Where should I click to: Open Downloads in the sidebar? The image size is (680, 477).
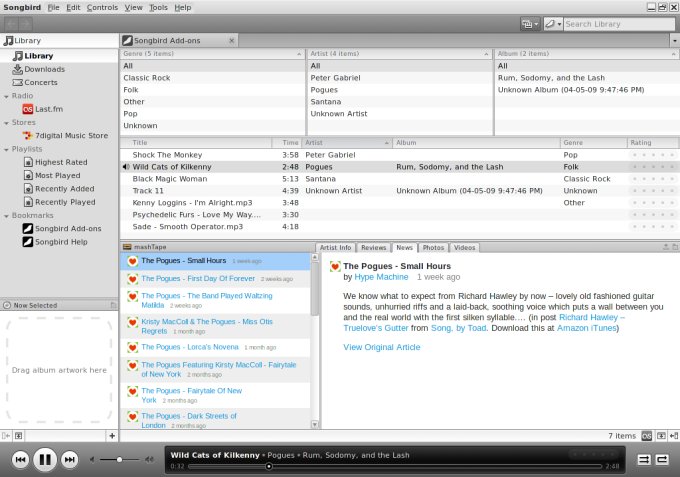coord(44,69)
